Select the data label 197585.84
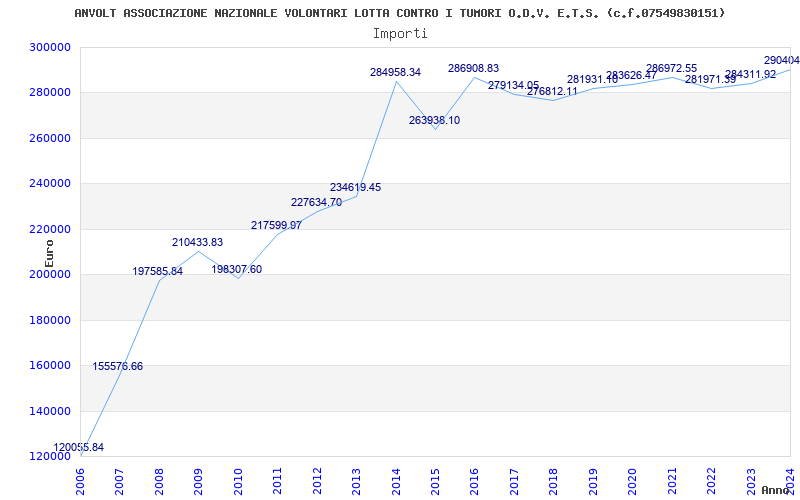The height and width of the screenshot is (500, 800). pyautogui.click(x=158, y=271)
